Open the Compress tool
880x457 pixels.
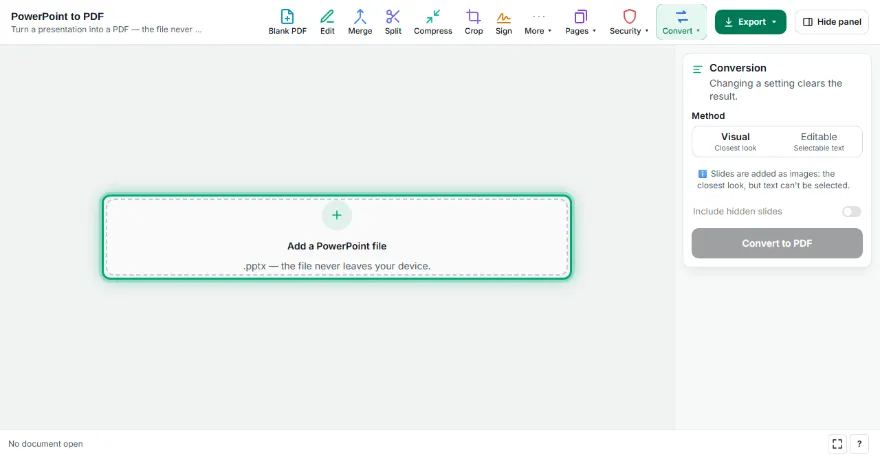coord(433,22)
